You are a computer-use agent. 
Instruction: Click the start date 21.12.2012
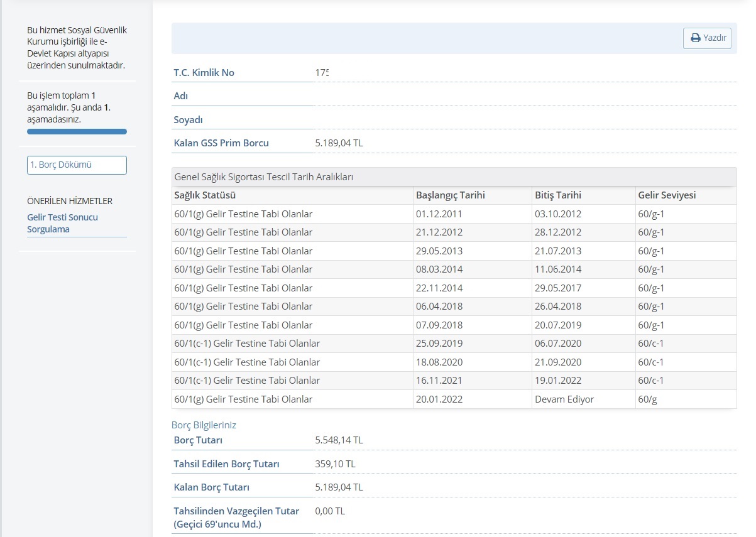coord(439,232)
